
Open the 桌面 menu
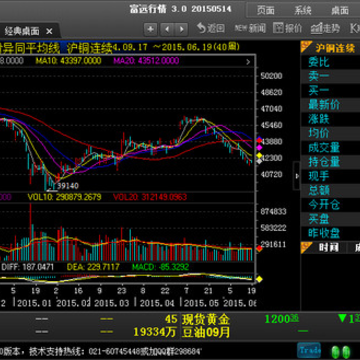tap(340, 10)
